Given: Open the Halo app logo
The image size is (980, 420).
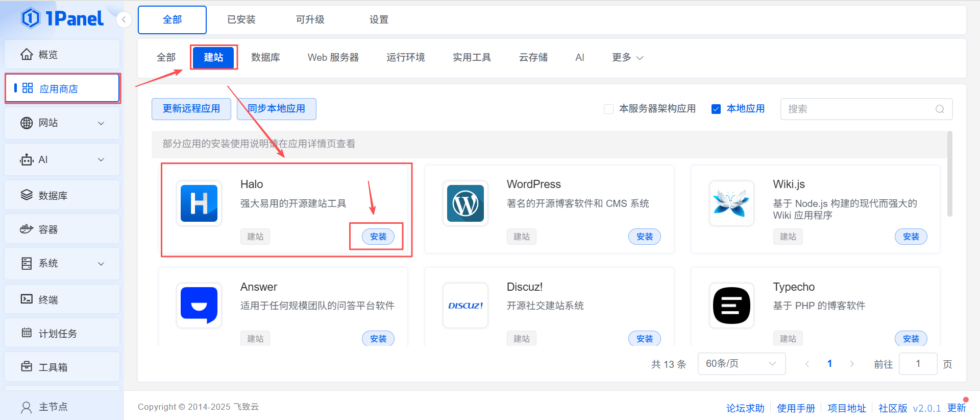Looking at the screenshot, I should pyautogui.click(x=199, y=203).
